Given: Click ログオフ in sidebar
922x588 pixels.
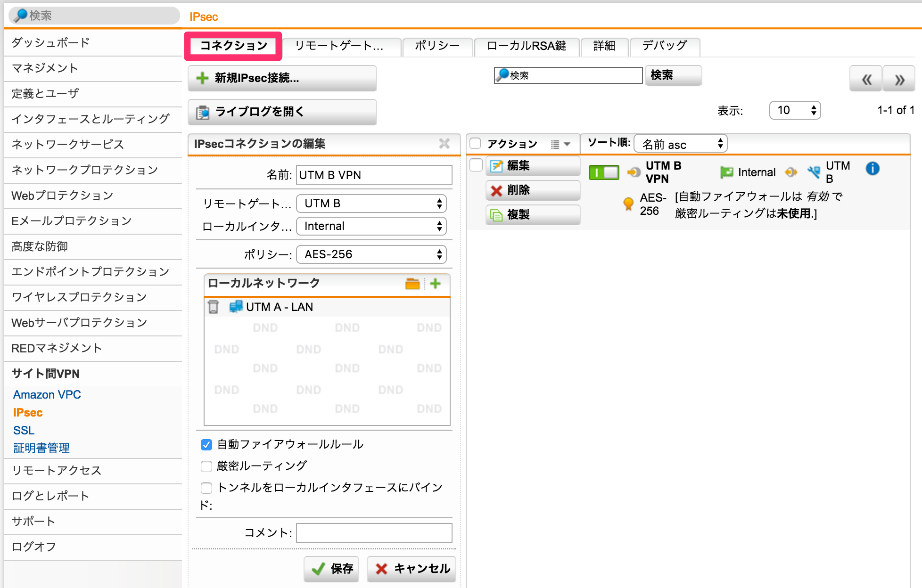Looking at the screenshot, I should pos(93,547).
